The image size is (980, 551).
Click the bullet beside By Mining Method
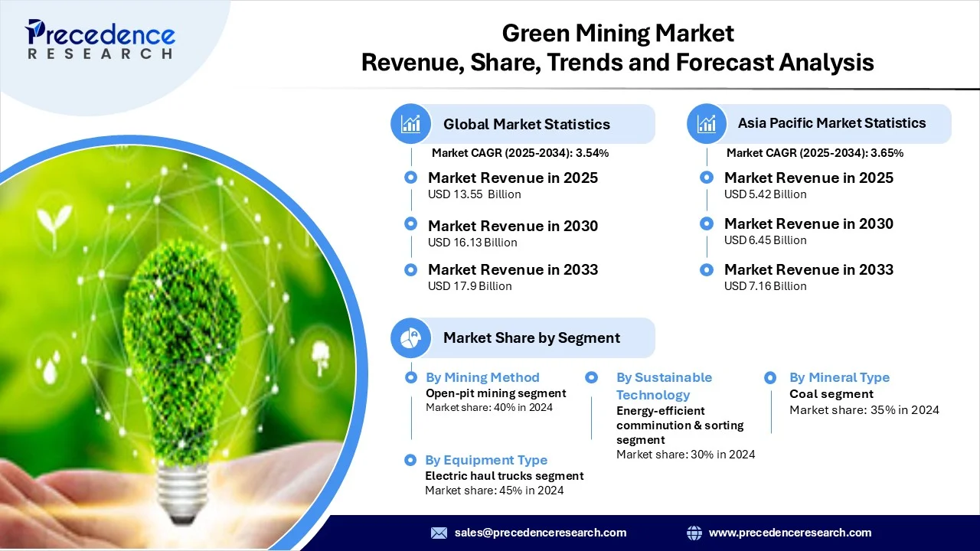click(411, 377)
